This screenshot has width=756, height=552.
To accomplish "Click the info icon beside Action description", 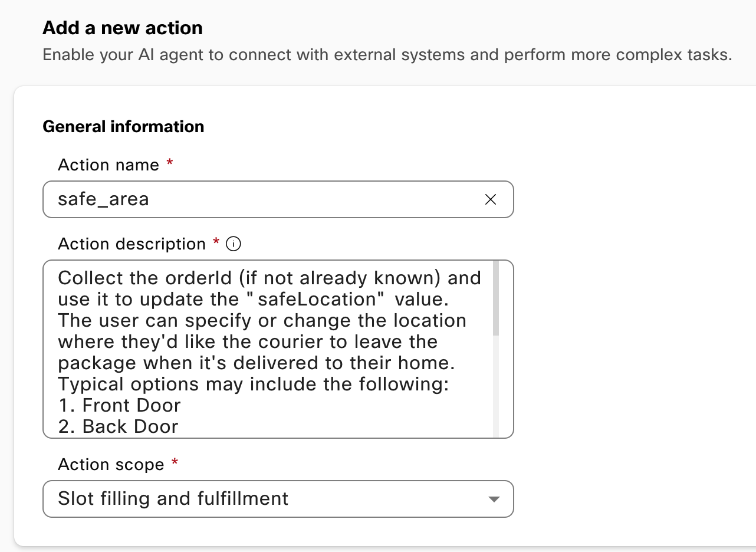I will (x=234, y=244).
